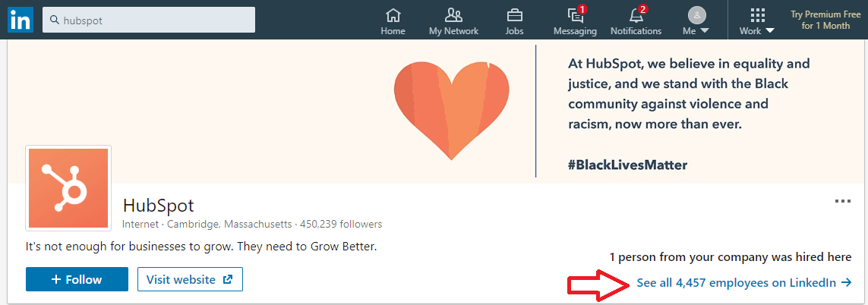
Task: Click the 1 person from your company text
Action: (x=730, y=257)
